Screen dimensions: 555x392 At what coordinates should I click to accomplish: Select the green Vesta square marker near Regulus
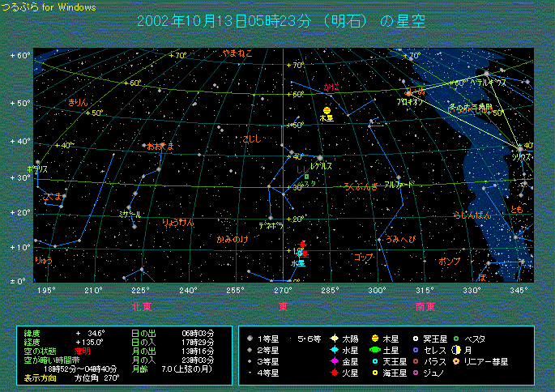(307, 177)
